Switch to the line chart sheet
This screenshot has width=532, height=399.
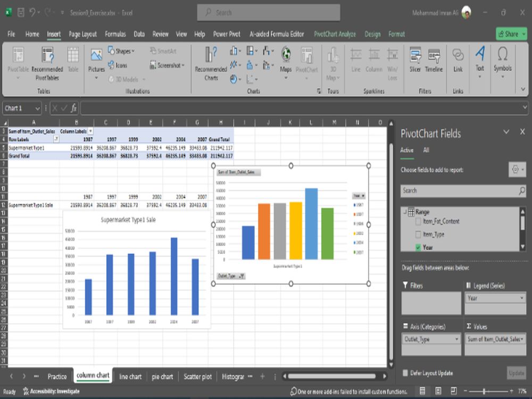click(130, 377)
